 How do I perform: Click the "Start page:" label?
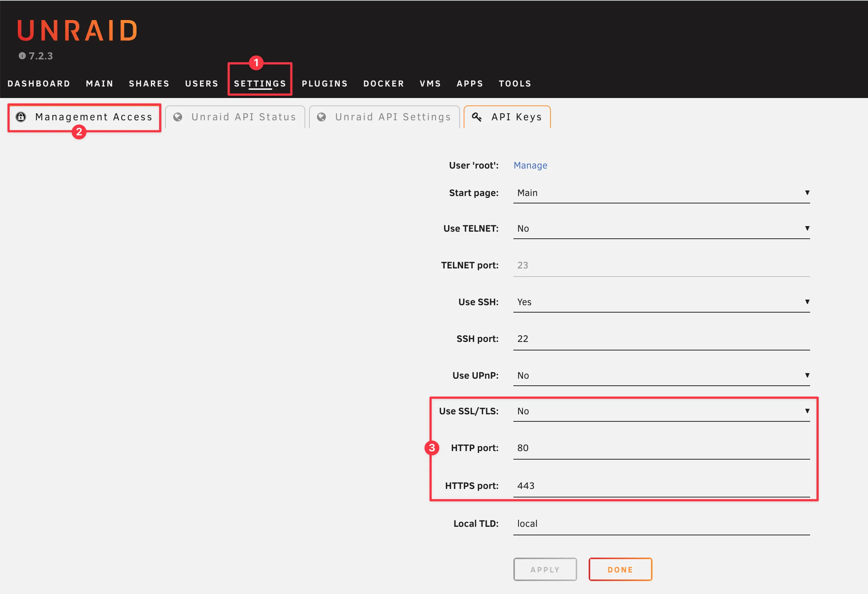point(474,193)
